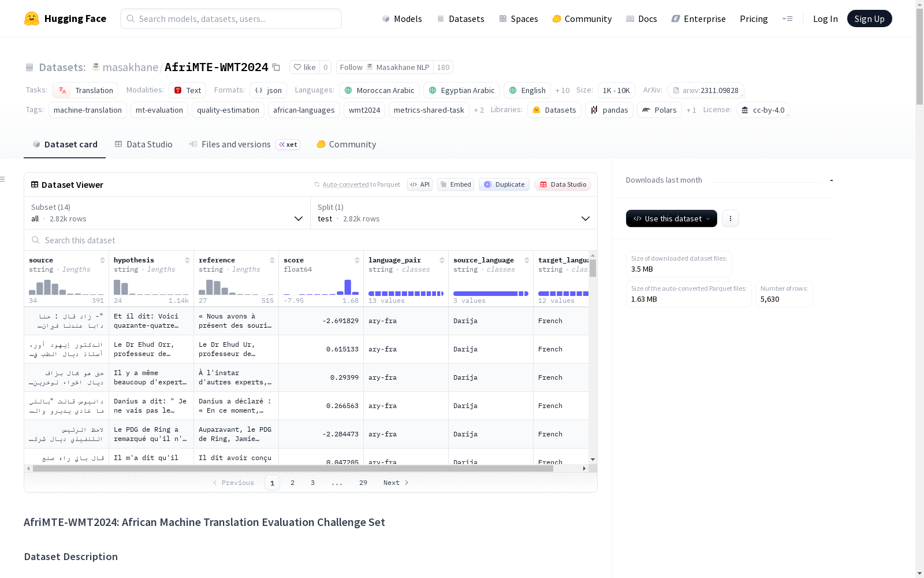Image resolution: width=924 pixels, height=578 pixels.
Task: Click the wmt2024 tag
Action: coord(364,110)
